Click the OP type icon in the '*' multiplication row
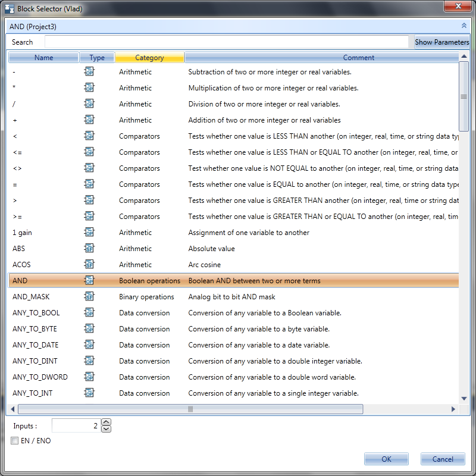The height and width of the screenshot is (476, 476). point(89,87)
